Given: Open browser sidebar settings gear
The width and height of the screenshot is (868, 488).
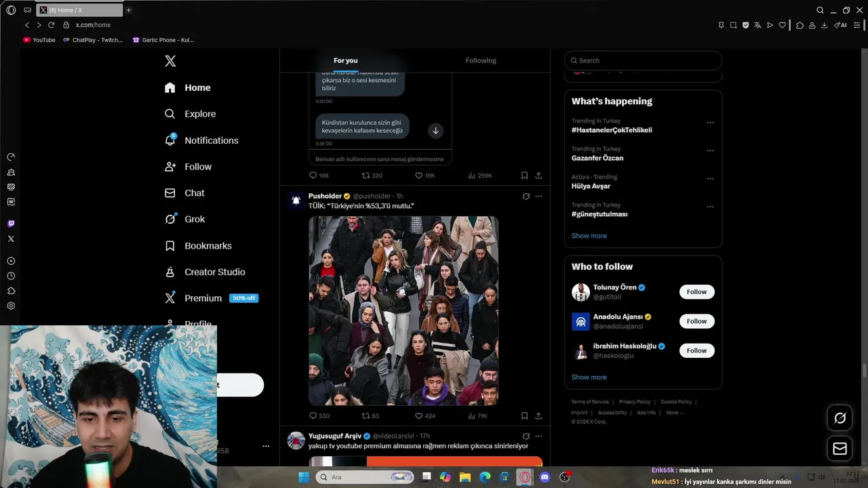Looking at the screenshot, I should [11, 306].
